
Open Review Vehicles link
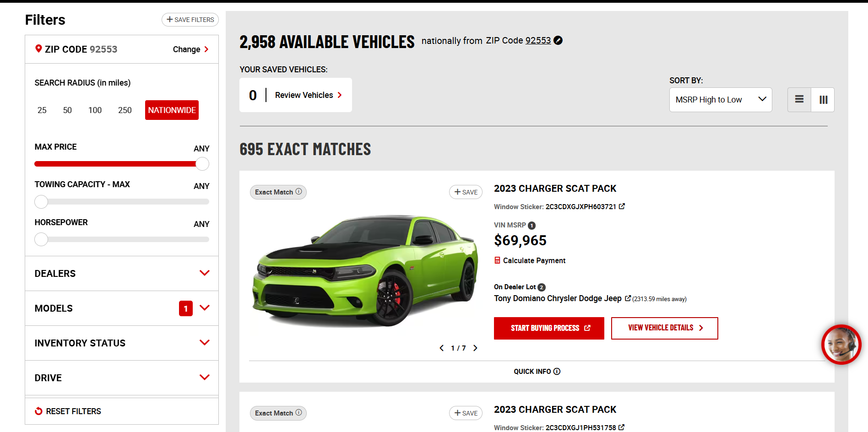click(308, 95)
